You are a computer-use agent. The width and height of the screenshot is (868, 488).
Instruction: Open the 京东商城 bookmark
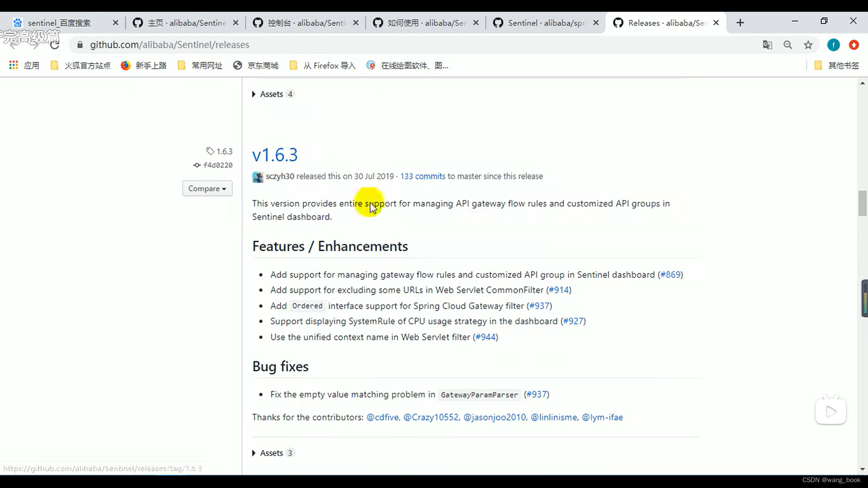click(x=256, y=66)
